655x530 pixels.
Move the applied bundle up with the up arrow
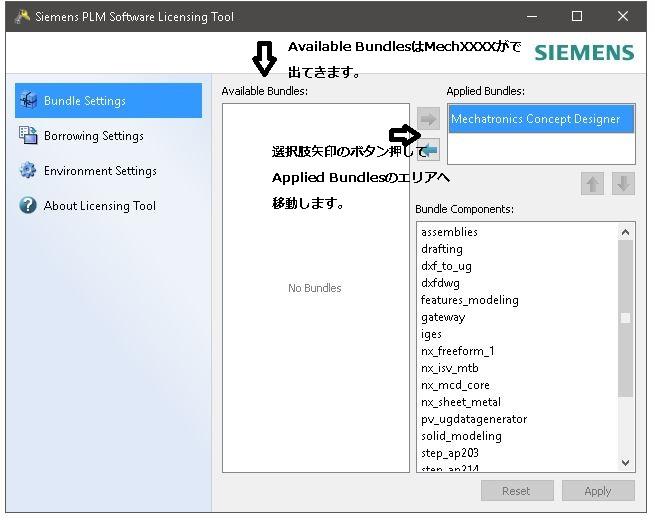point(592,184)
